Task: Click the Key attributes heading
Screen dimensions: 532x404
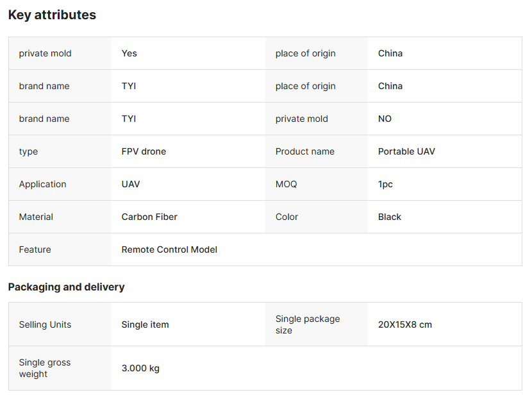Action: [x=52, y=15]
